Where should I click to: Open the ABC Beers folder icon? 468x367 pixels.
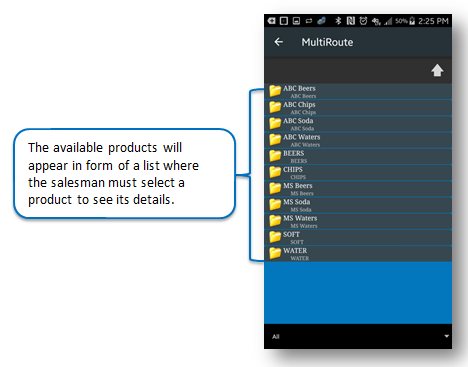[275, 91]
